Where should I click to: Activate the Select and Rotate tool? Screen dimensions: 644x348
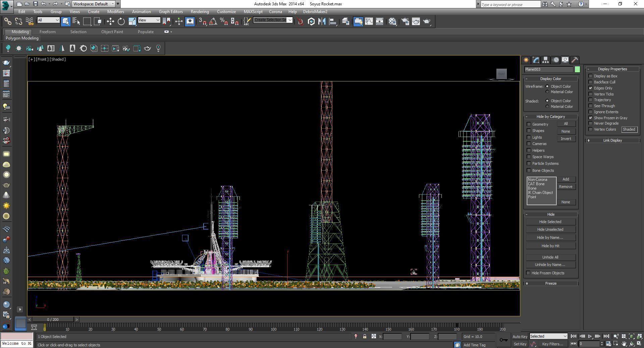tap(121, 21)
